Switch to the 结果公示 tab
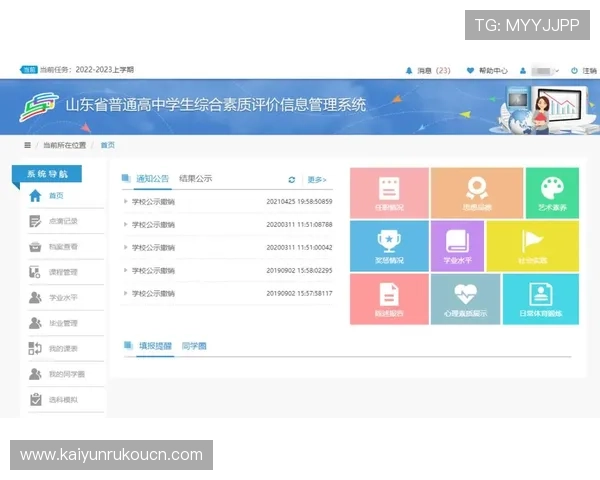 coord(196,179)
